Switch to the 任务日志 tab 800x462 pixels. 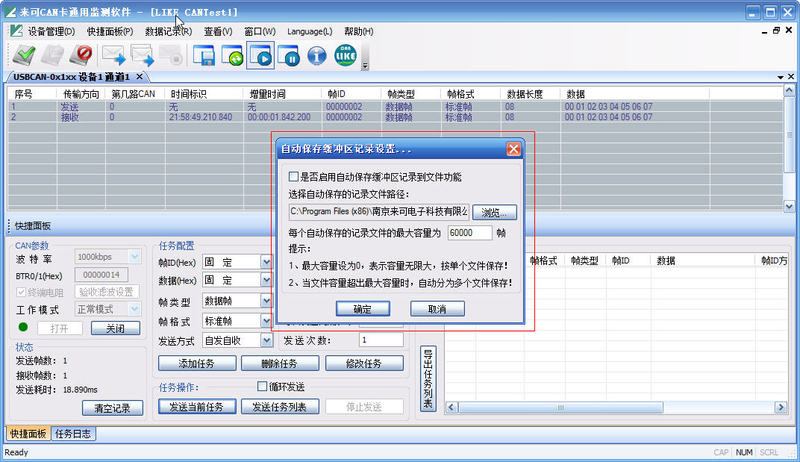73,433
